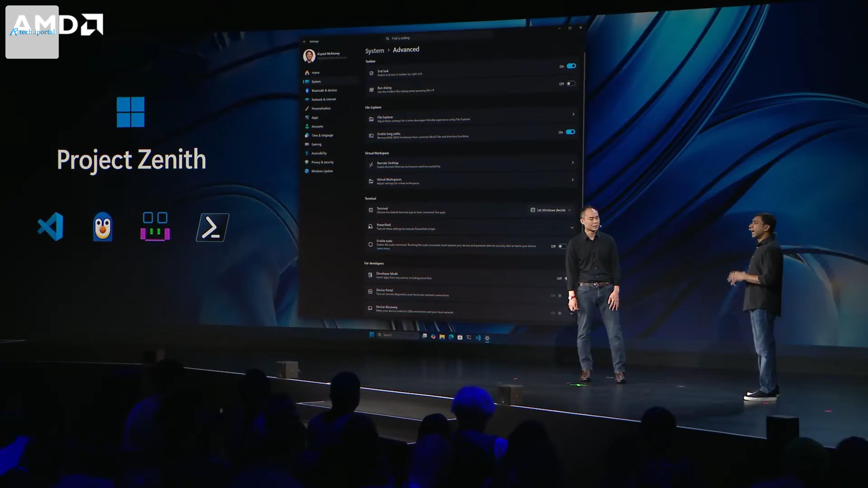Viewport: 868px width, 488px height.
Task: Open Windows Update via its sync icon
Action: 307,171
